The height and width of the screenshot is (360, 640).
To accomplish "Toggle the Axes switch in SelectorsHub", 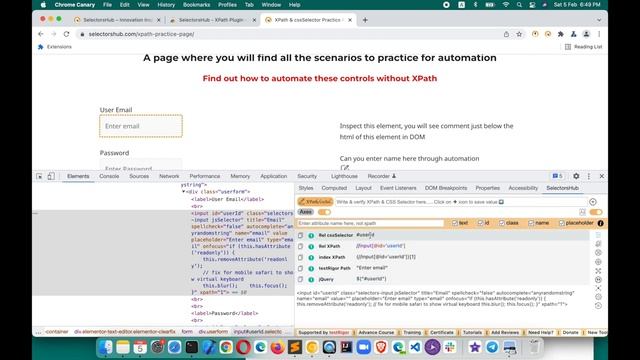I will click(x=324, y=212).
